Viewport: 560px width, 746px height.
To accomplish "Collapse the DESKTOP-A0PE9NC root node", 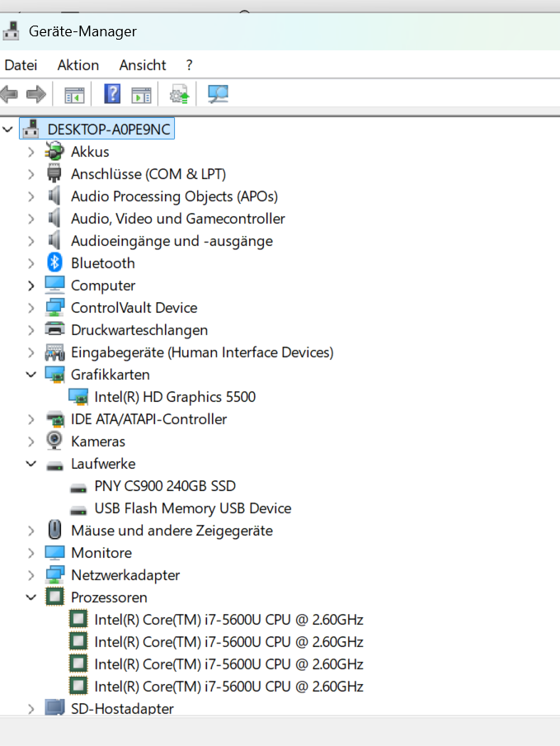I will click(x=7, y=129).
